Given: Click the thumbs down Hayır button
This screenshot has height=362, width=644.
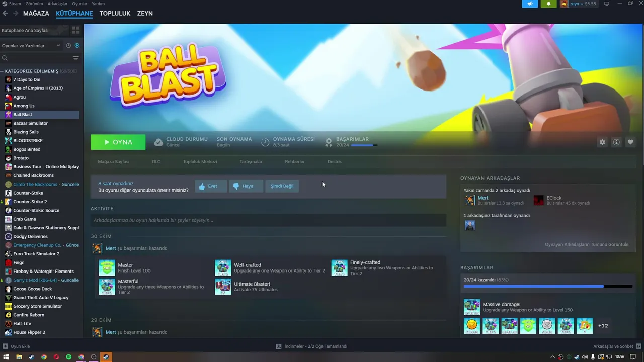Looking at the screenshot, I should [246, 186].
